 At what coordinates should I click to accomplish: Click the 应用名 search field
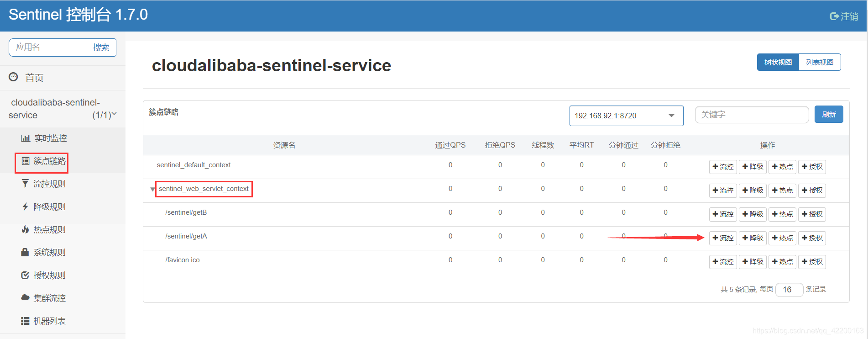[47, 48]
